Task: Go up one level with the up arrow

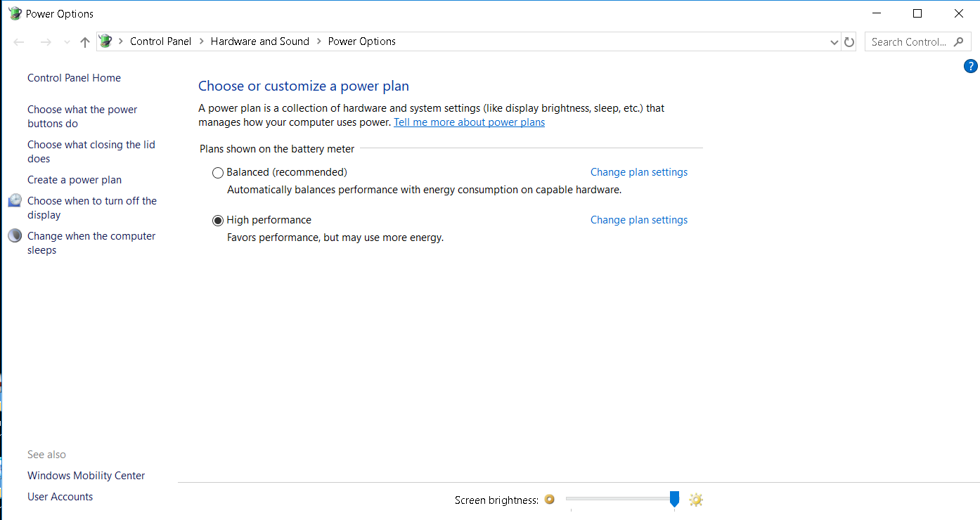Action: (x=85, y=42)
